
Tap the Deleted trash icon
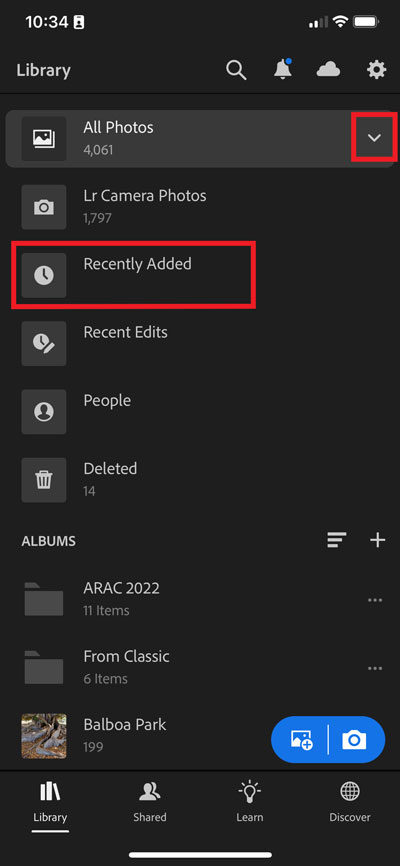point(44,480)
